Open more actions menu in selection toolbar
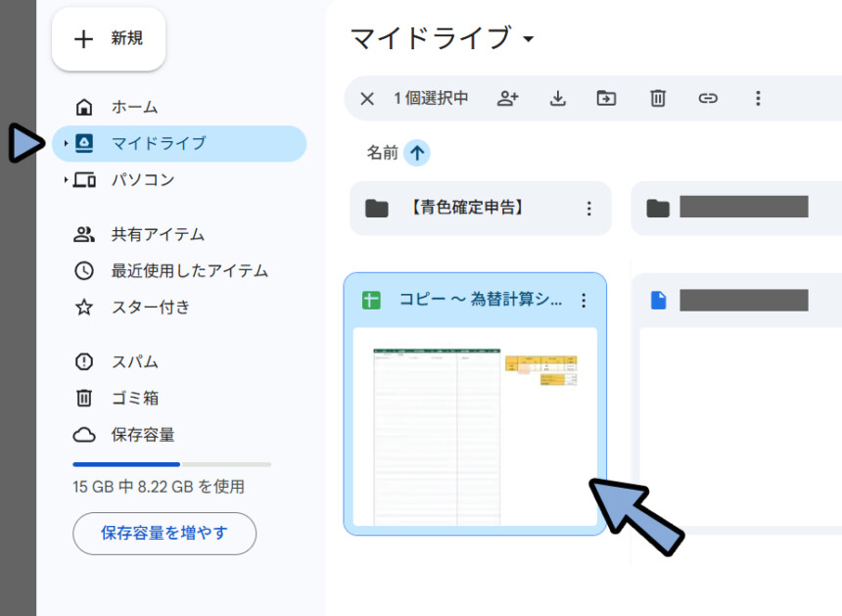Viewport: 842px width, 616px height. (757, 98)
